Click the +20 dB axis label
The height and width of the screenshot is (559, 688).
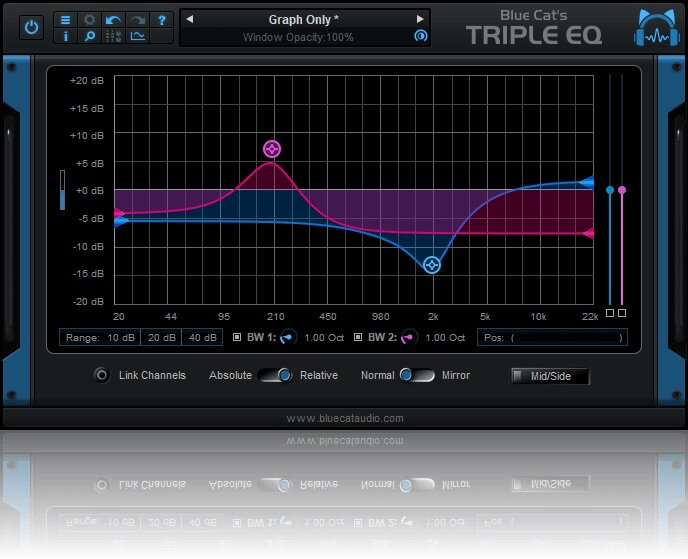87,81
